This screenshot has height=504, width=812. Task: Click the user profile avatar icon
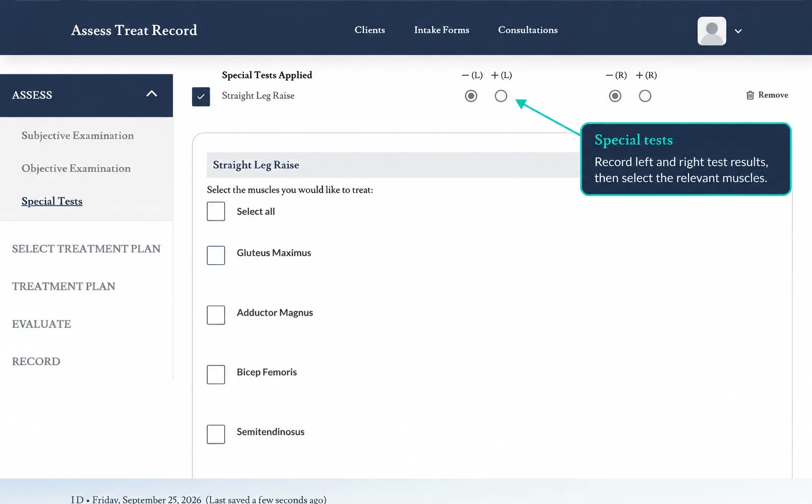(711, 31)
